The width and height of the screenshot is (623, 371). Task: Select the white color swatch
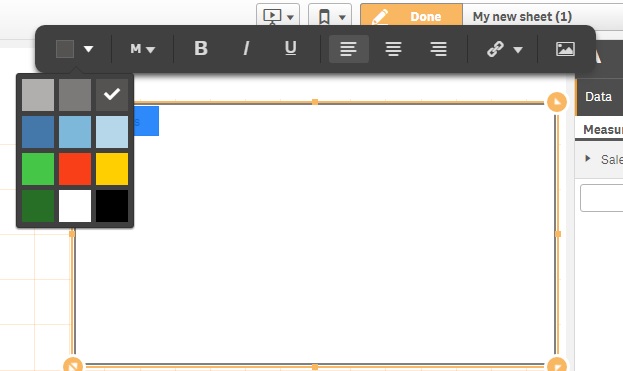coord(75,206)
